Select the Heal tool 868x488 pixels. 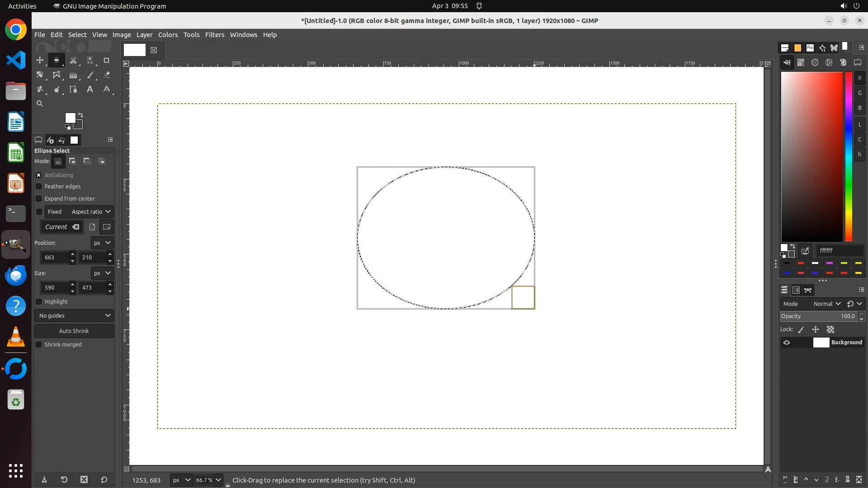[40, 89]
